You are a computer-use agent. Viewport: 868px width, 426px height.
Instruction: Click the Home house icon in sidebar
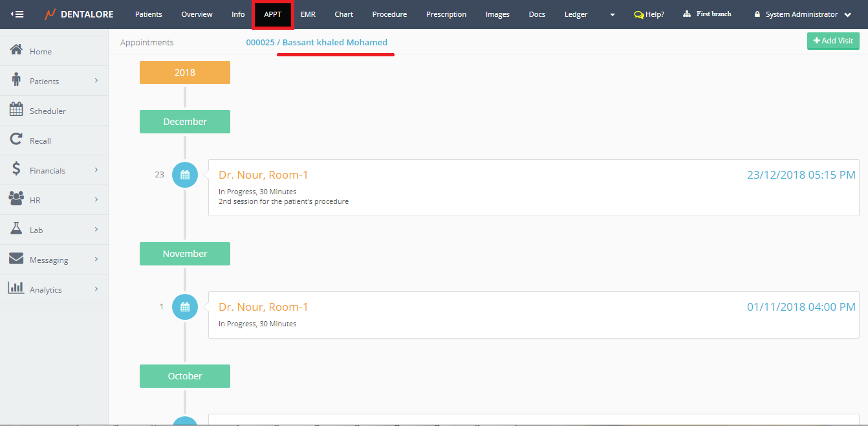point(17,50)
